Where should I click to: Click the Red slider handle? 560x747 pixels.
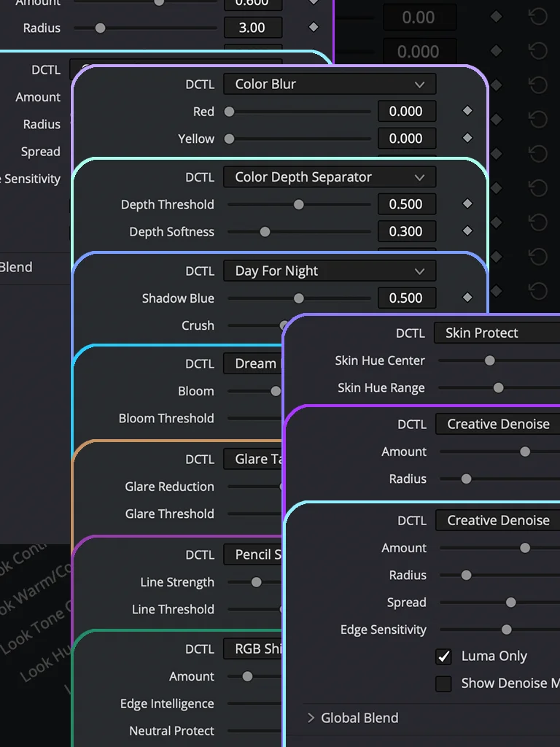(x=229, y=112)
